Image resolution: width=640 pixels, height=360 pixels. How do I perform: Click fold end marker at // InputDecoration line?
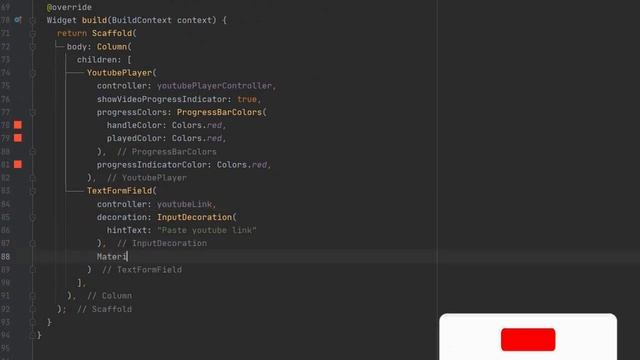[33, 243]
